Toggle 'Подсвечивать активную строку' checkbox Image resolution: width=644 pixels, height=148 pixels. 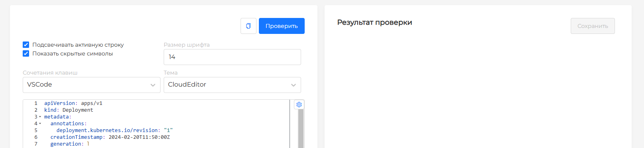[x=26, y=45]
